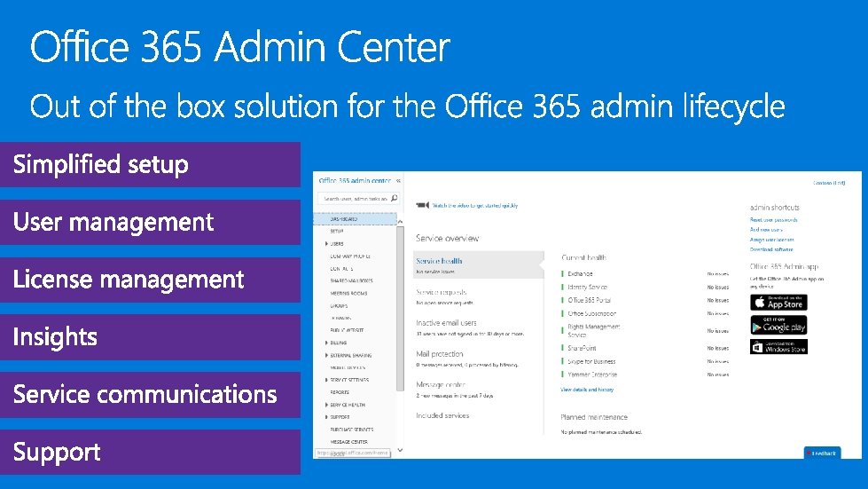This screenshot has width=868, height=489.
Task: Click the Download software shortcut
Action: (771, 249)
